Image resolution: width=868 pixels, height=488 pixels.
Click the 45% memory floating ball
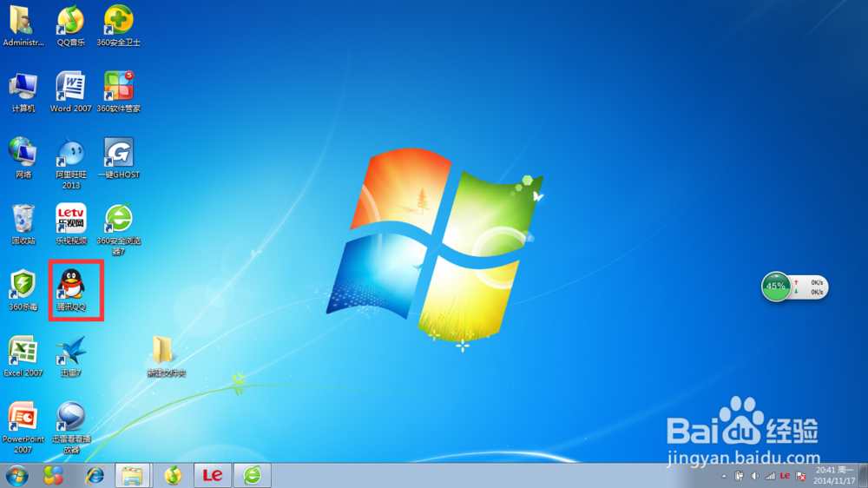775,287
